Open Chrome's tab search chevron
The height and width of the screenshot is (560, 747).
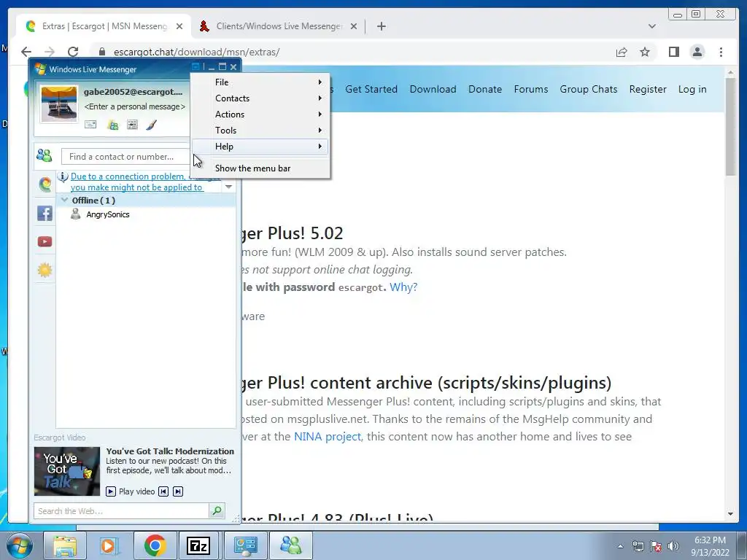pyautogui.click(x=651, y=26)
